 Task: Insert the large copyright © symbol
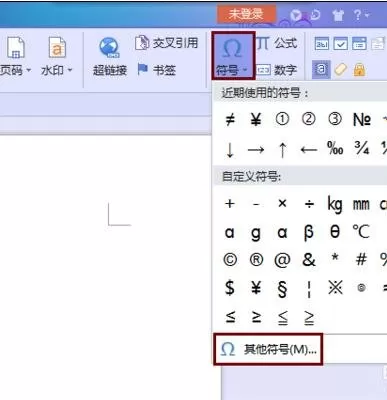click(230, 260)
